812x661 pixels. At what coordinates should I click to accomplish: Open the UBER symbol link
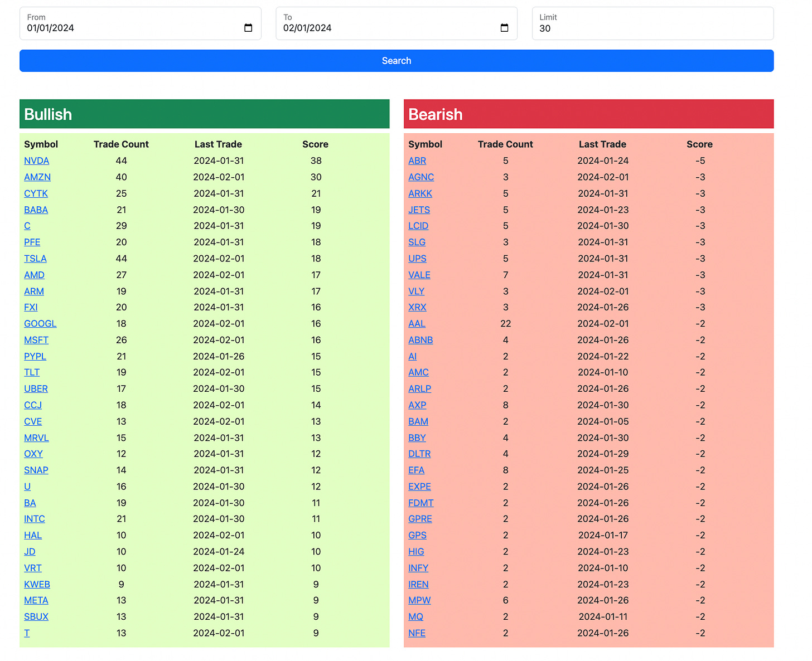(36, 388)
